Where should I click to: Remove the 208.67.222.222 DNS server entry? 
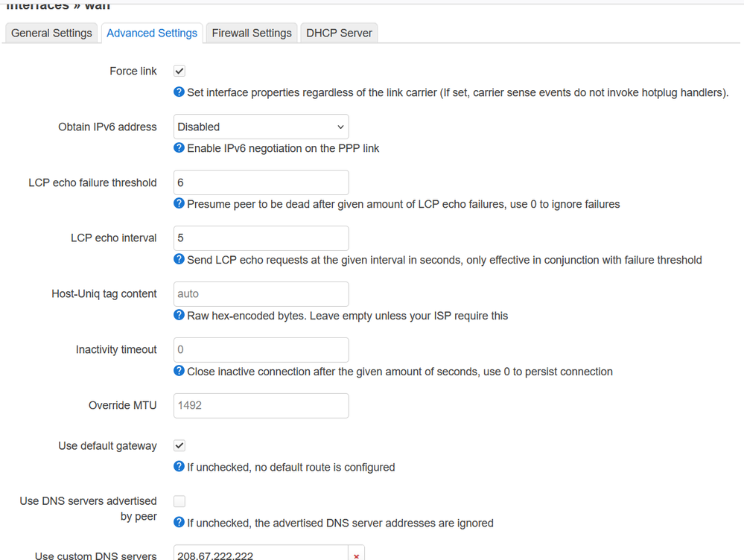pyautogui.click(x=355, y=554)
